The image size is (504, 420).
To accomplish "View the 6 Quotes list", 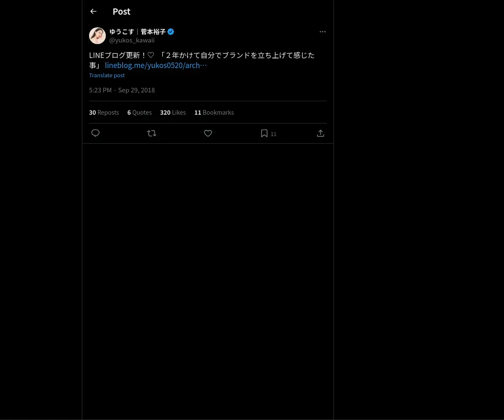I will click(x=139, y=113).
